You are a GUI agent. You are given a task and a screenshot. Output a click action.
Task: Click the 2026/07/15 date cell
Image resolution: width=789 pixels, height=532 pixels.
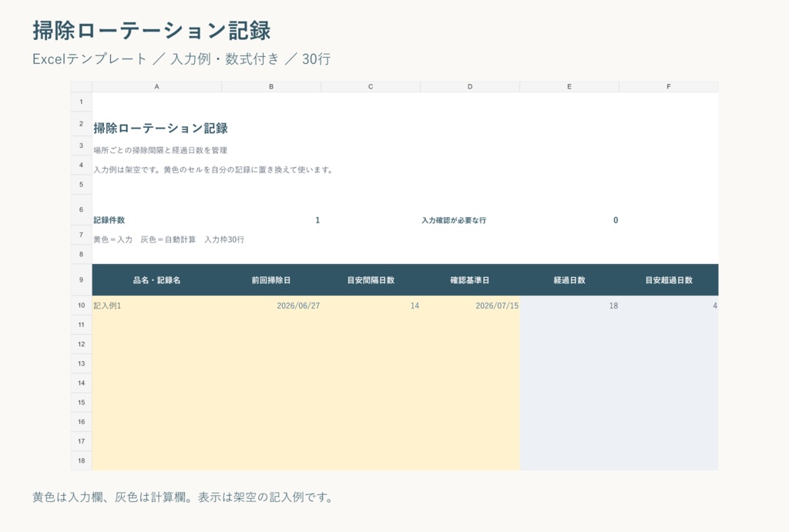[x=470, y=305]
